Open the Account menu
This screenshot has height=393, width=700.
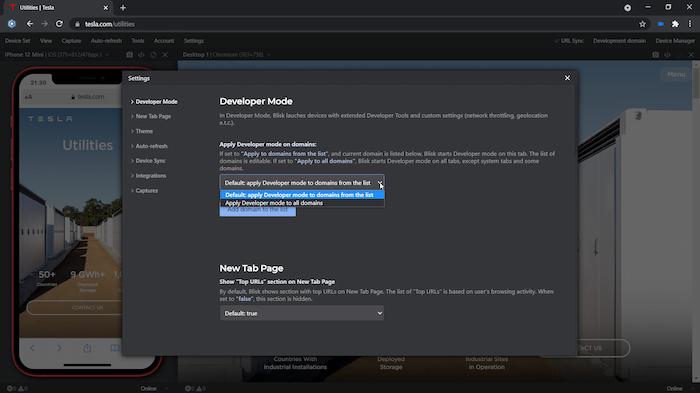coord(164,41)
